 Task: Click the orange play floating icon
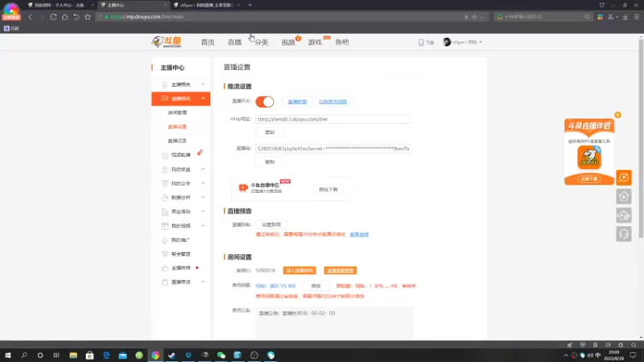[623, 177]
